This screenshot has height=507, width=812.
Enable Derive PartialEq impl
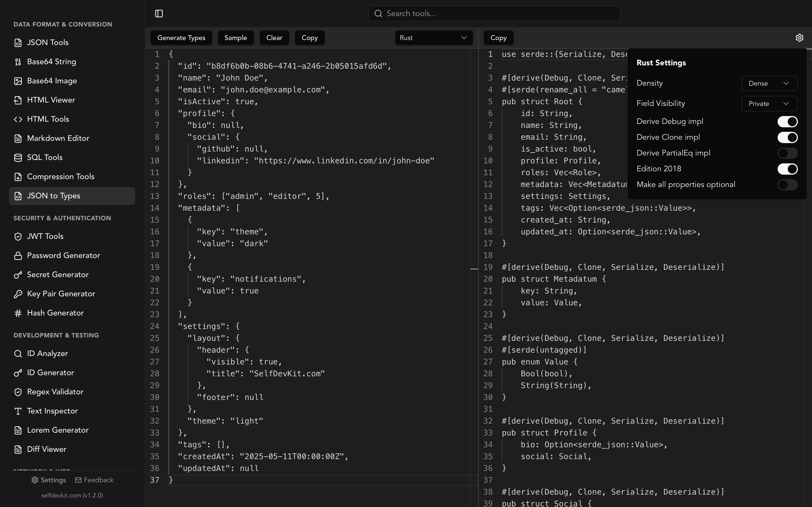pyautogui.click(x=787, y=153)
